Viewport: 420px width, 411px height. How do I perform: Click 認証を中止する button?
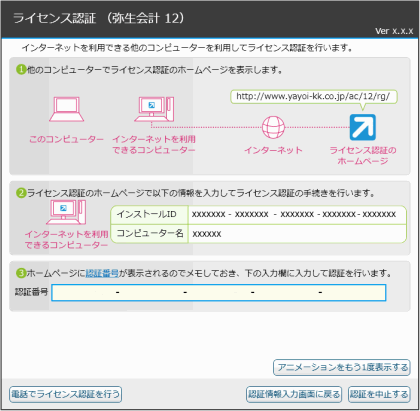coord(379,394)
